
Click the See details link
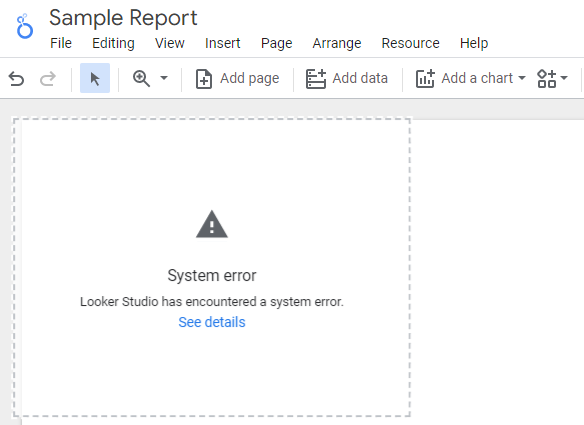point(212,322)
